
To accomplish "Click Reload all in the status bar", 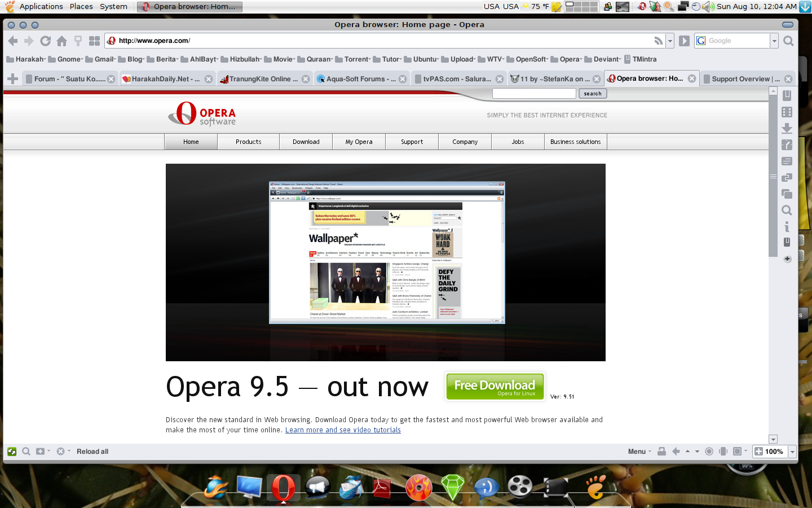I will click(92, 452).
